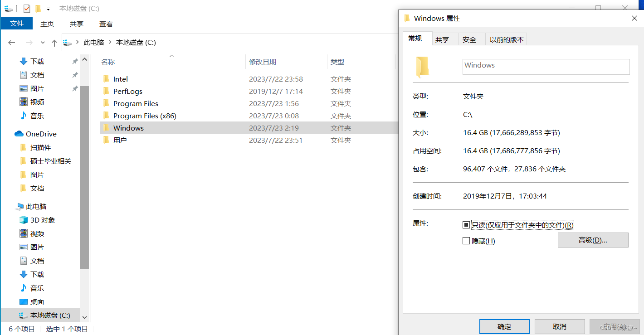Toggle the 只读 read-only checkbox
644x335 pixels.
tap(466, 225)
